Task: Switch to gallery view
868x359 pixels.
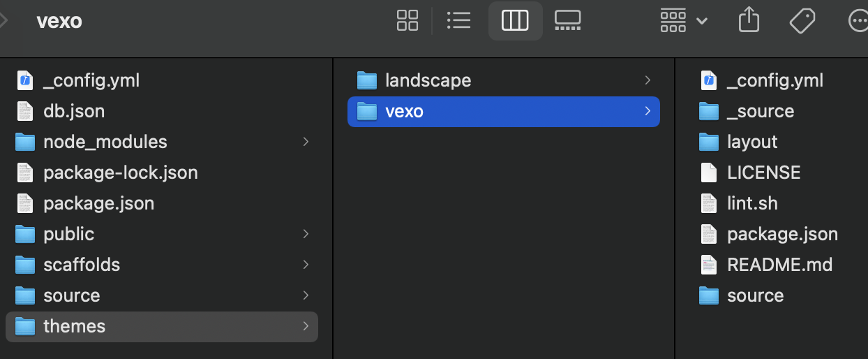Action: pyautogui.click(x=567, y=21)
